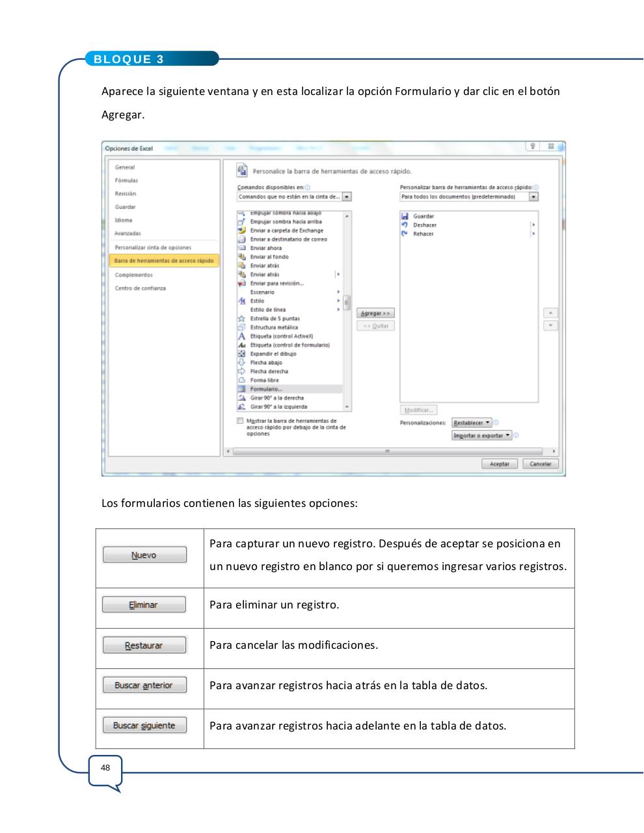Open the Para todos los documentos dropdown
Screen dimensions: 644x833
533,197
